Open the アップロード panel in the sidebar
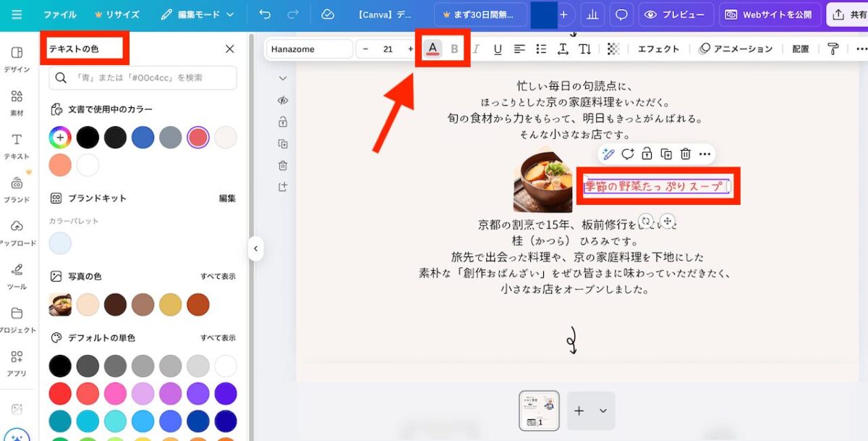 pos(17,232)
